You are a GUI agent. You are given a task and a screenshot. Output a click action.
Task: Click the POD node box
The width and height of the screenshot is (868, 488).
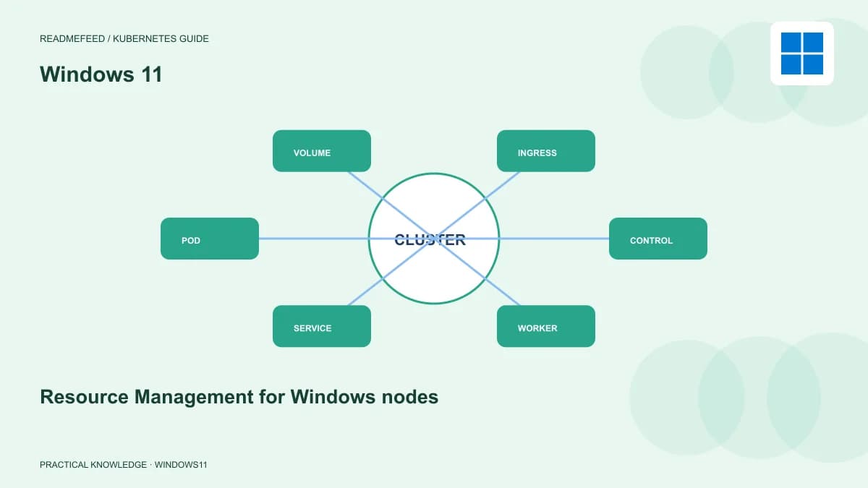pos(210,239)
